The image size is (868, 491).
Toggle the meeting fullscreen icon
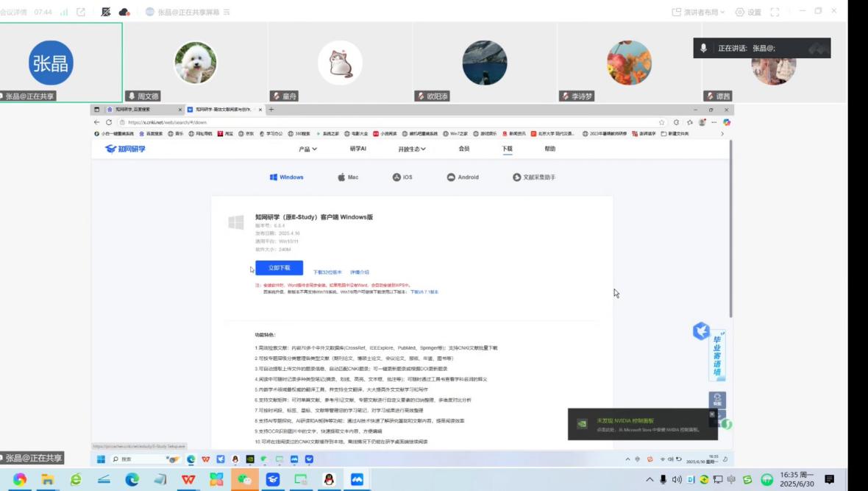pyautogui.click(x=775, y=12)
